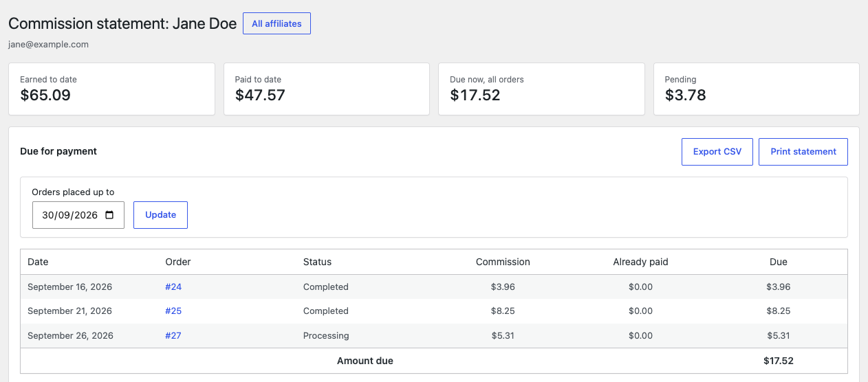This screenshot has width=868, height=382.
Task: Click the Order column header
Action: click(178, 262)
